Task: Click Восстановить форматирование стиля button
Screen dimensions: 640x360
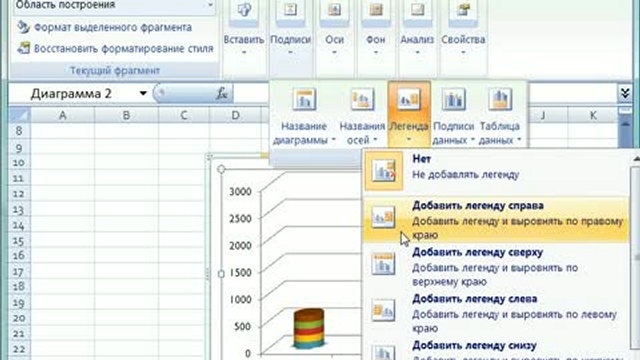Action: [116, 48]
